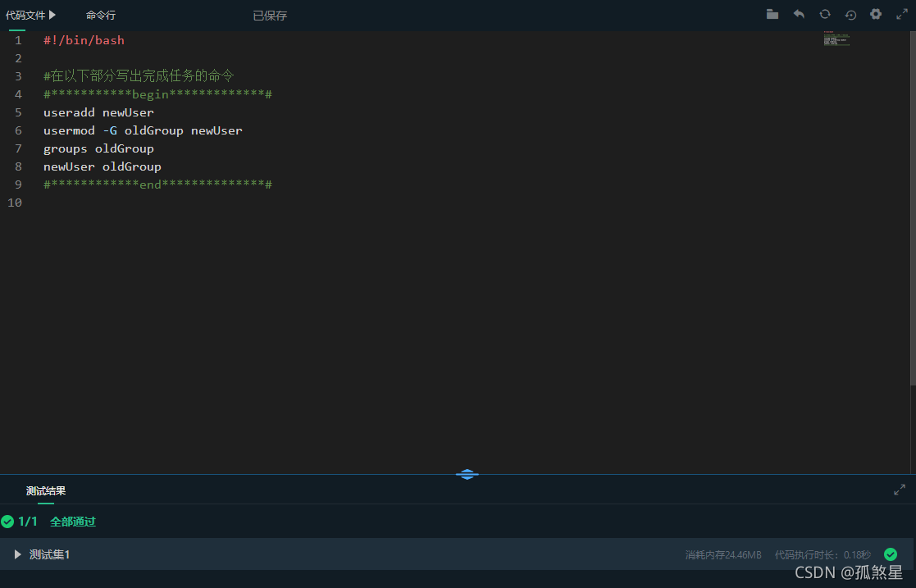Select the 测试结果 tab
The width and height of the screenshot is (916, 588).
coord(44,490)
